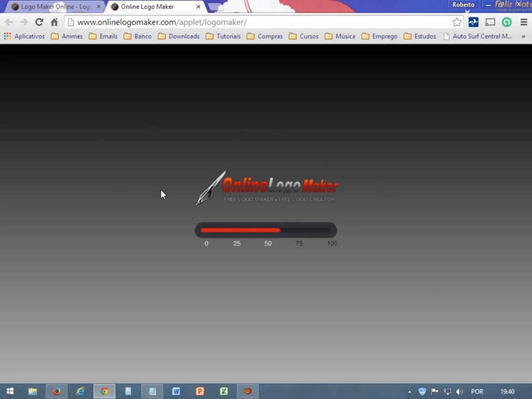The height and width of the screenshot is (399, 532).
Task: Click the blue arrows extension icon
Action: (473, 22)
